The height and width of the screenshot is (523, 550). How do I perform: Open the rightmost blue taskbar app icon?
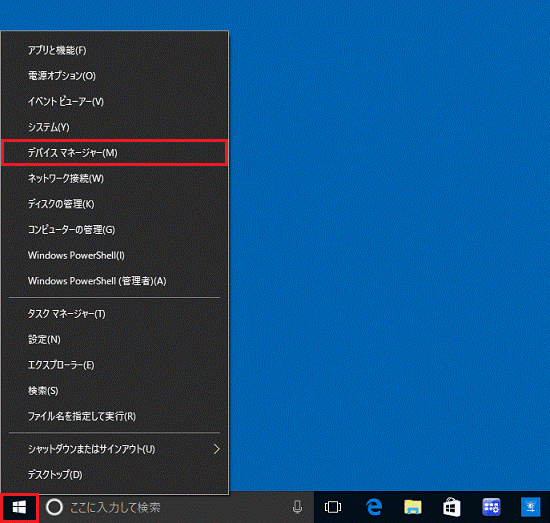click(530, 507)
